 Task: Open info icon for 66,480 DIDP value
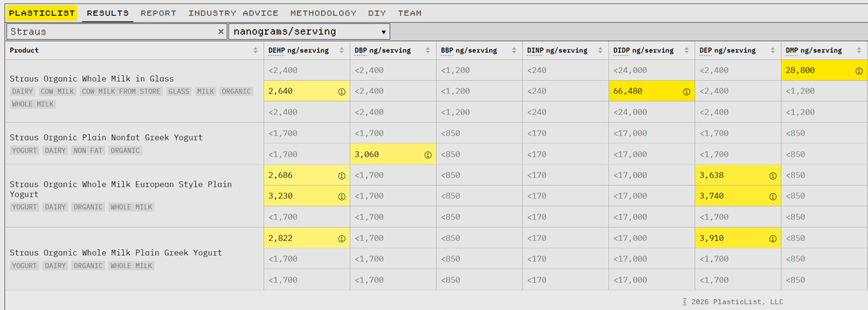click(686, 92)
